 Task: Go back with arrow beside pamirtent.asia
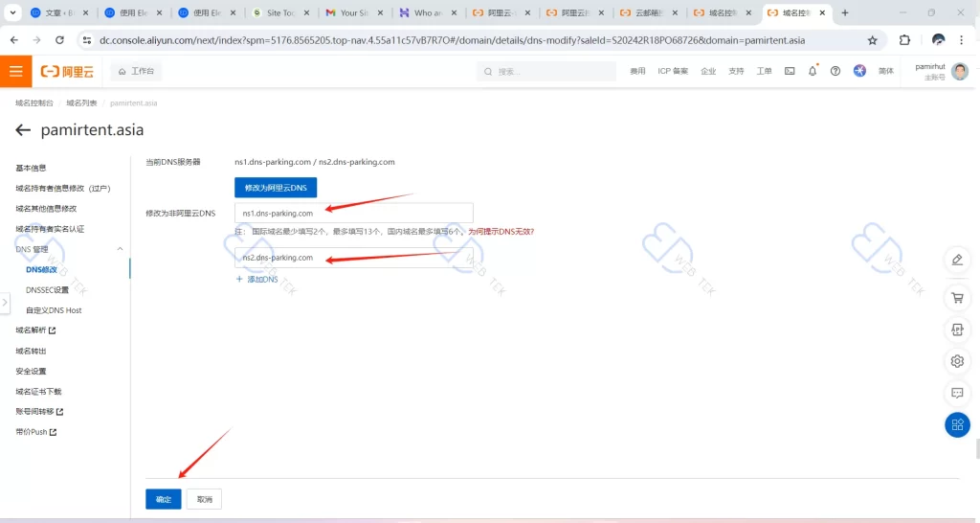pos(23,130)
